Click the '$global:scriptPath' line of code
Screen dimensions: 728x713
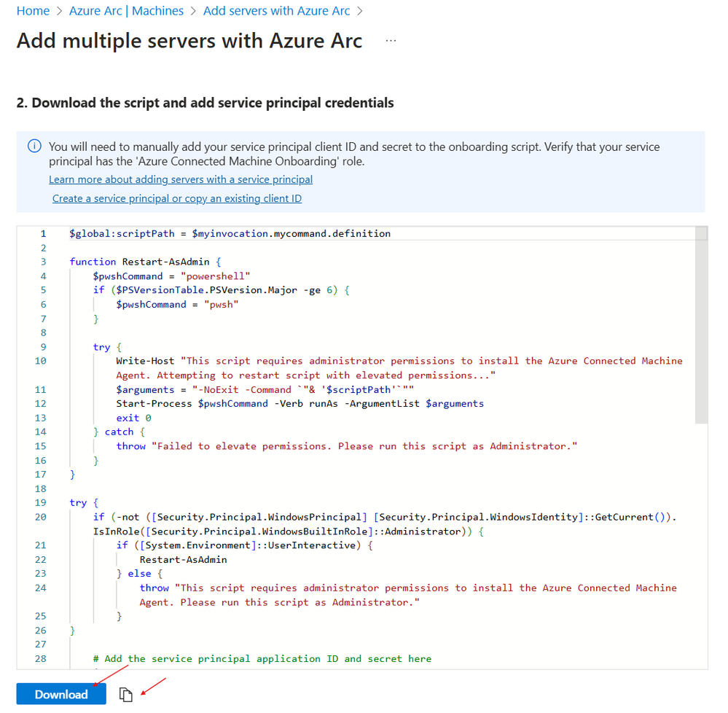tap(230, 233)
